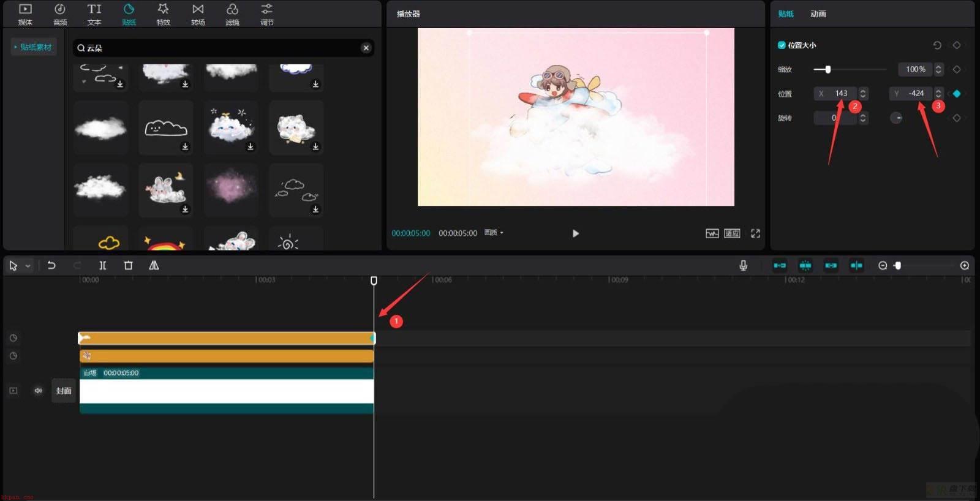
Task: Mirror the selected clip
Action: tap(154, 265)
